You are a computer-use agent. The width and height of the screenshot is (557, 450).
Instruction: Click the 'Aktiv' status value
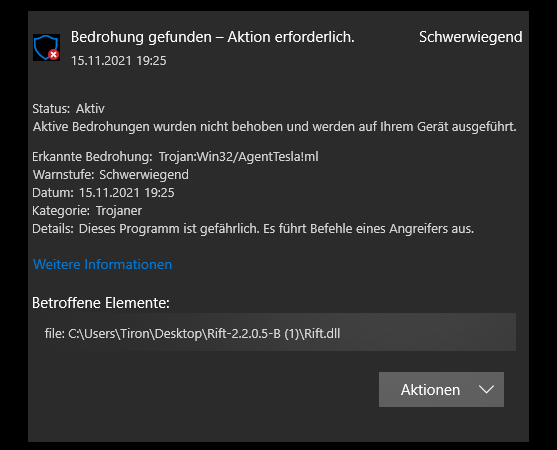[x=90, y=109]
